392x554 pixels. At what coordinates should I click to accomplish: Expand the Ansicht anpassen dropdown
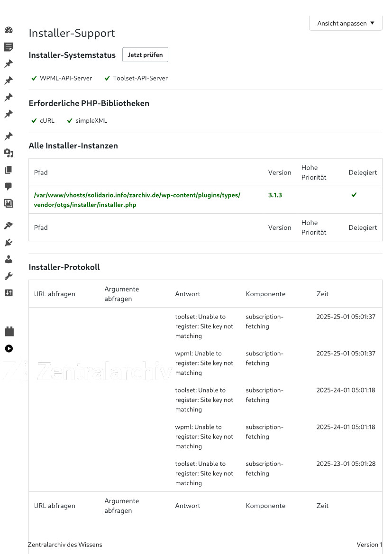[346, 23]
